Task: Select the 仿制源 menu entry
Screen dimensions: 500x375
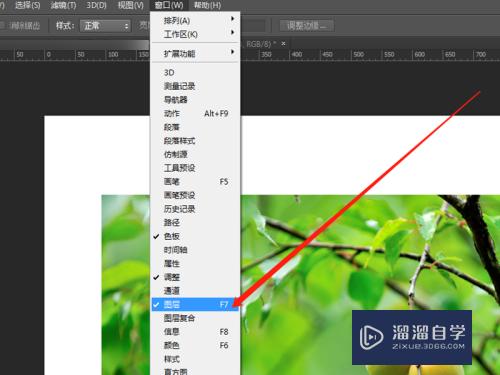Action: 195,154
